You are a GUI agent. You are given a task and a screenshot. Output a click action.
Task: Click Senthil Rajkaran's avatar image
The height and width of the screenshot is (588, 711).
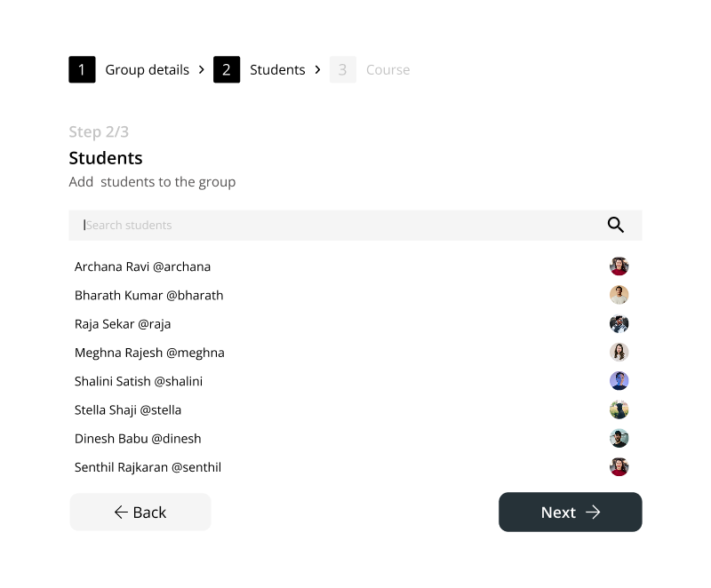pyautogui.click(x=619, y=467)
